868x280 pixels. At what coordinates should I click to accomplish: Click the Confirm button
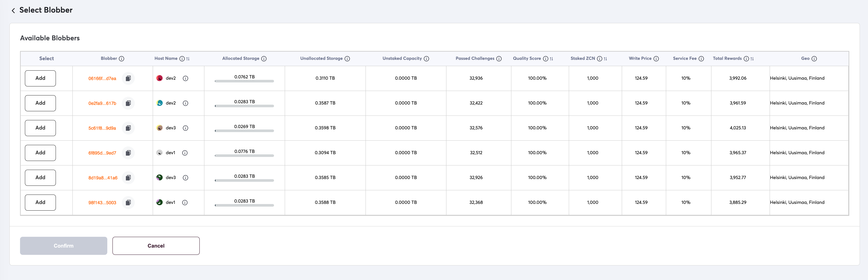point(63,246)
